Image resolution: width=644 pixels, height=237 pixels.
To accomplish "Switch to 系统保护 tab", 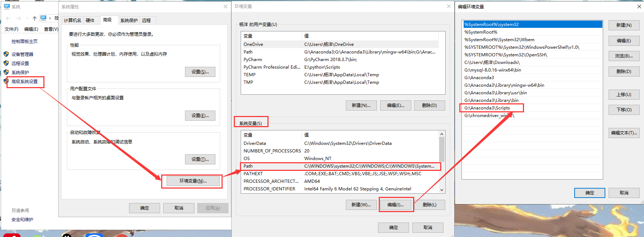I will [129, 21].
